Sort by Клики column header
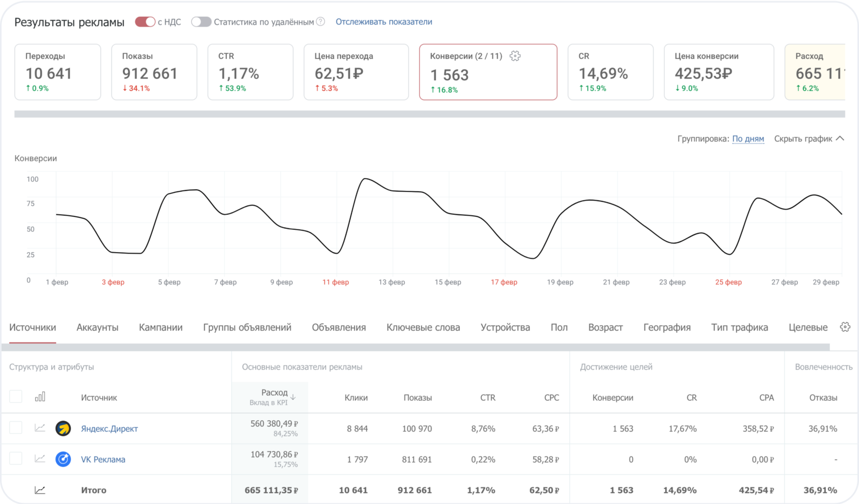The width and height of the screenshot is (859, 504). point(356,397)
